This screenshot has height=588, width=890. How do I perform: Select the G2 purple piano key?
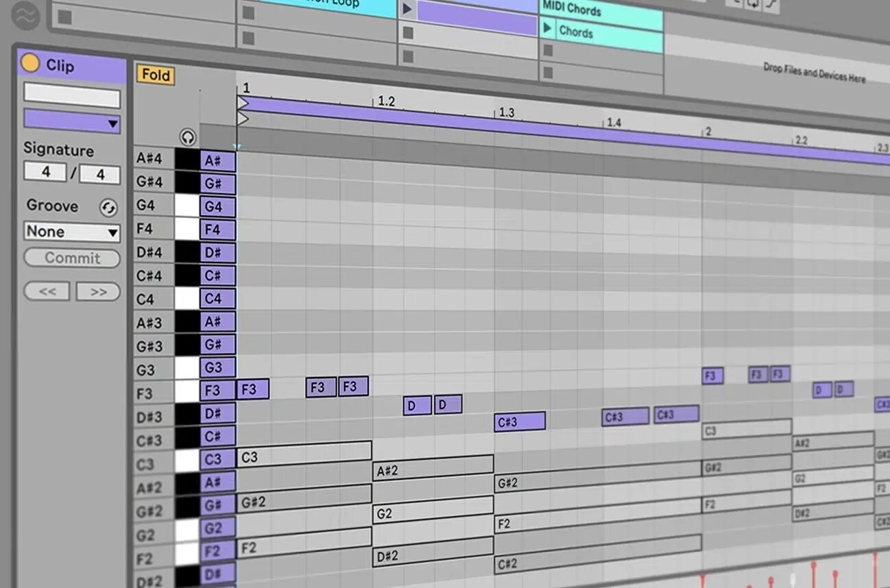(218, 528)
